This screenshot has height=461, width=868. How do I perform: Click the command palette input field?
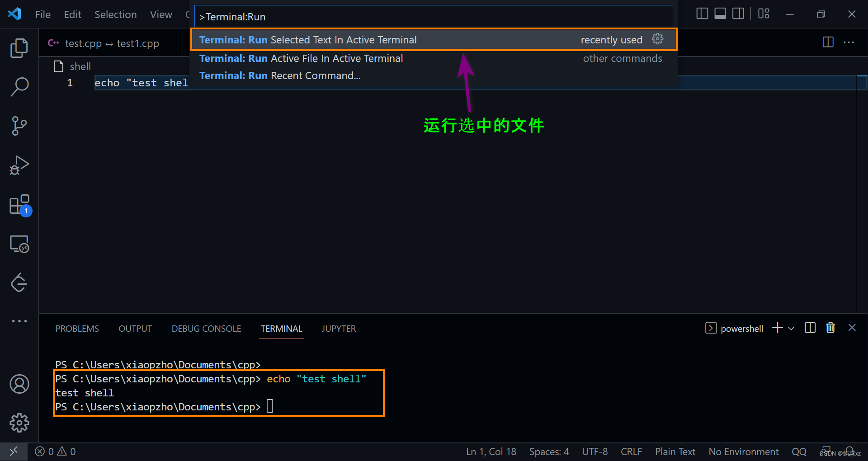click(434, 17)
